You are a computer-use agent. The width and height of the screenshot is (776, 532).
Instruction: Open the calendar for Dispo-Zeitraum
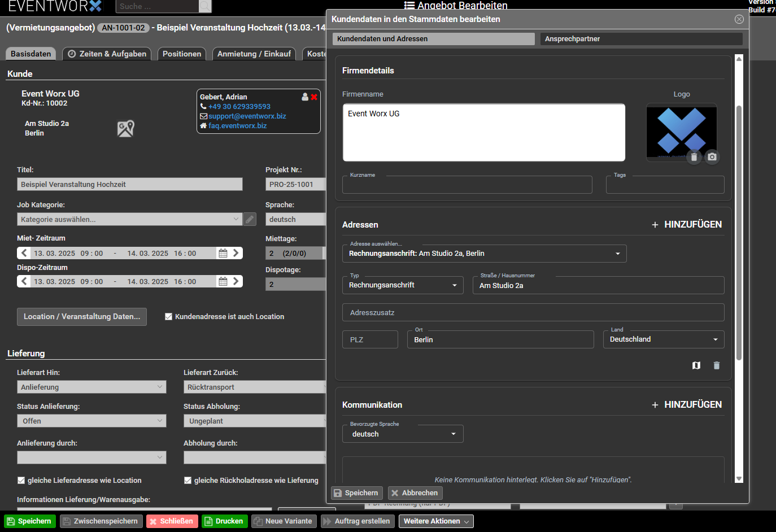point(223,281)
